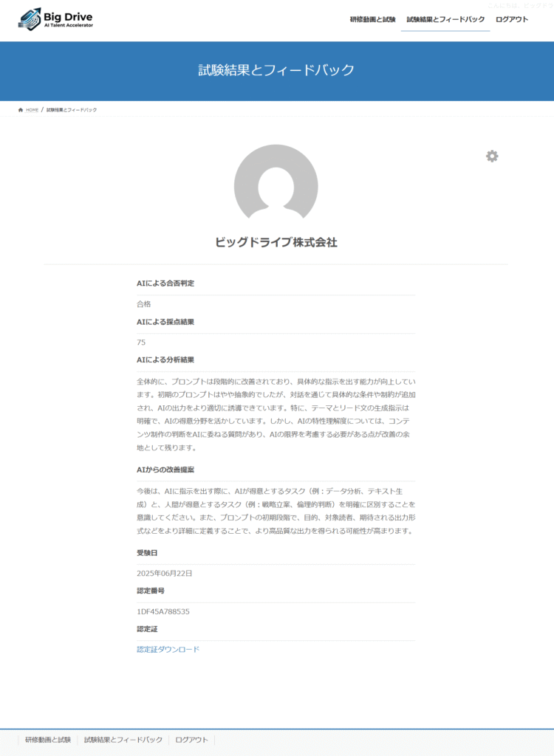Click the date 2025年06月22日
The height and width of the screenshot is (756, 554).
pos(165,573)
